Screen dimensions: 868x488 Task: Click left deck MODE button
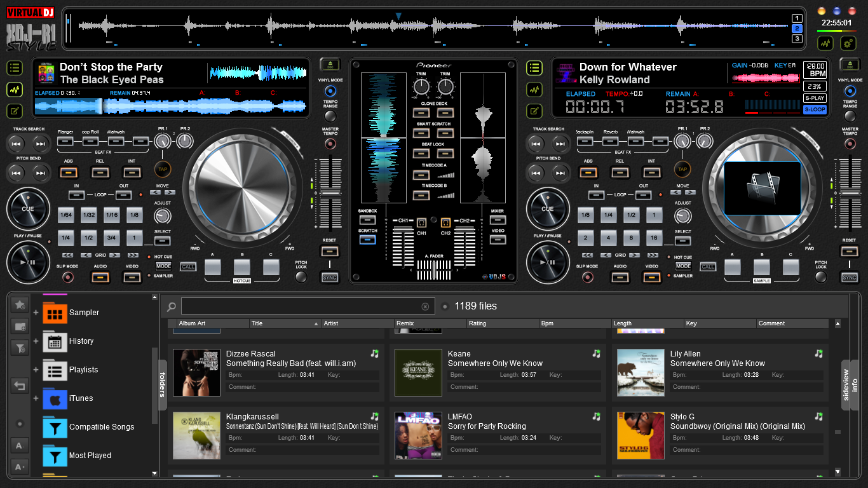tap(163, 266)
